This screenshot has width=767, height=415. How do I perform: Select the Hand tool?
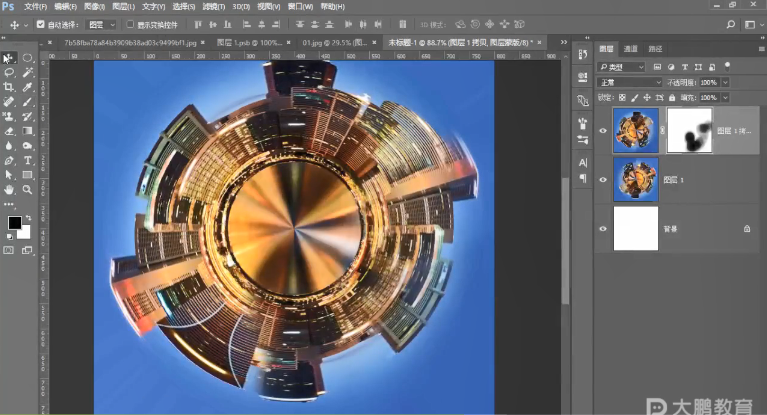click(9, 189)
